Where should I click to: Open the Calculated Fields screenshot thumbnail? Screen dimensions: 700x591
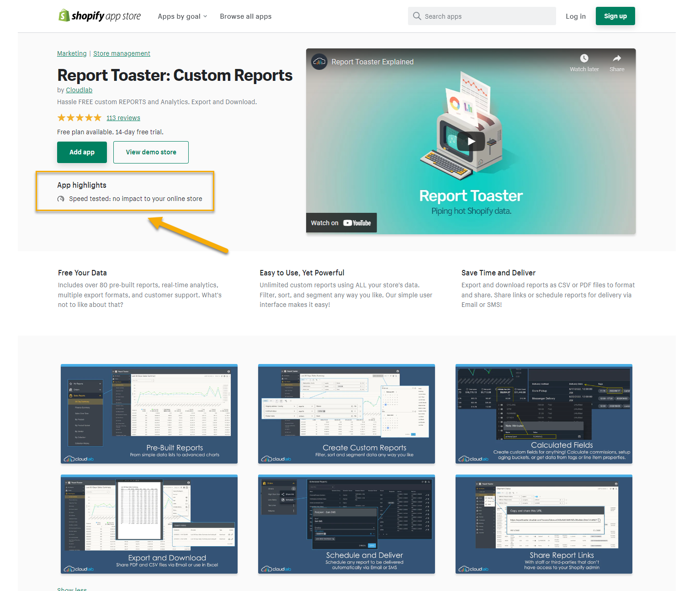[544, 414]
